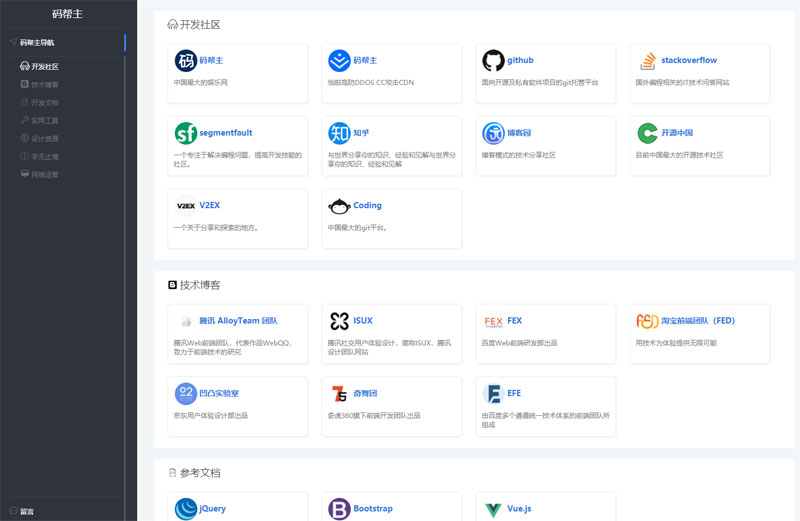Open 留言 at the sidebar bottom

[x=27, y=511]
